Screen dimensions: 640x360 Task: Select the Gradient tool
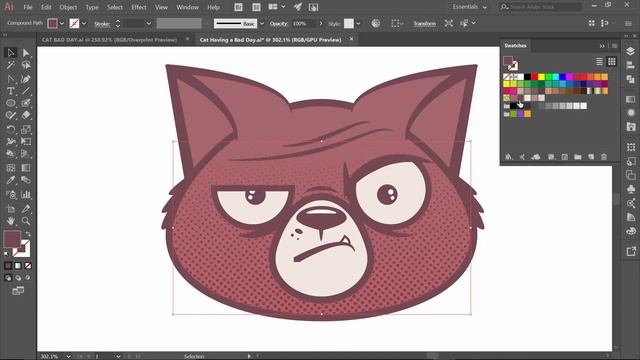point(26,168)
